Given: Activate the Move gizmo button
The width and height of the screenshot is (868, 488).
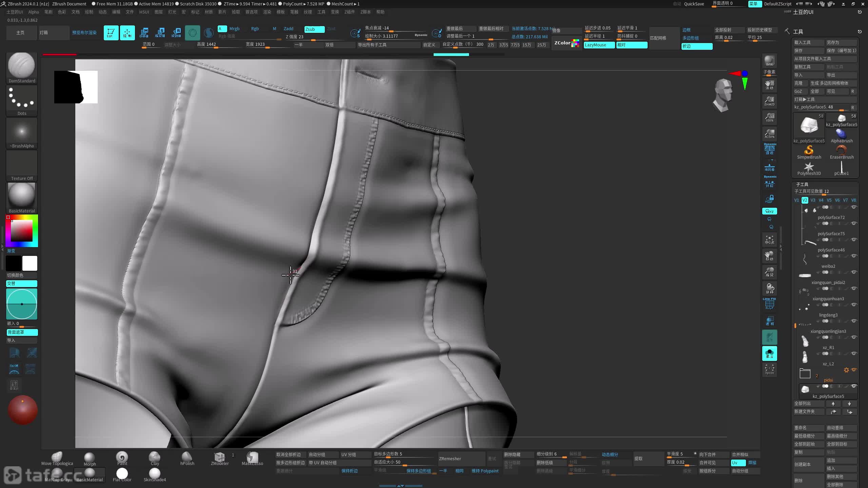Looking at the screenshot, I should pyautogui.click(x=144, y=33).
